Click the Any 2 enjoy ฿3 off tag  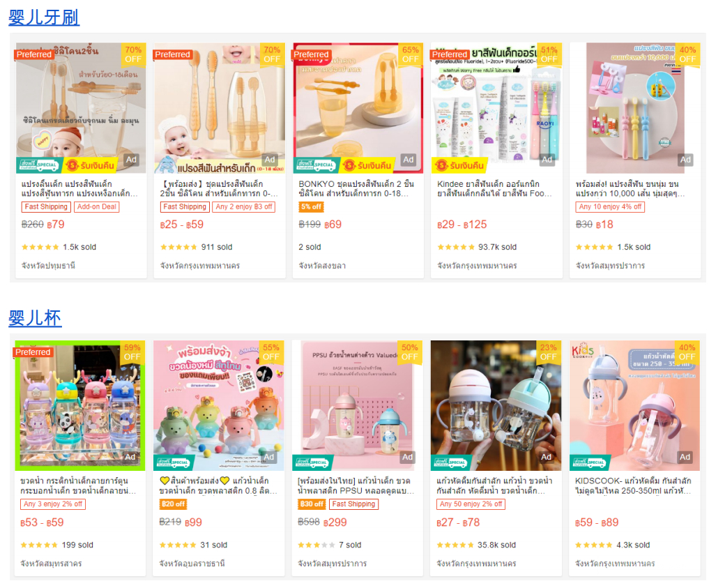coord(244,206)
